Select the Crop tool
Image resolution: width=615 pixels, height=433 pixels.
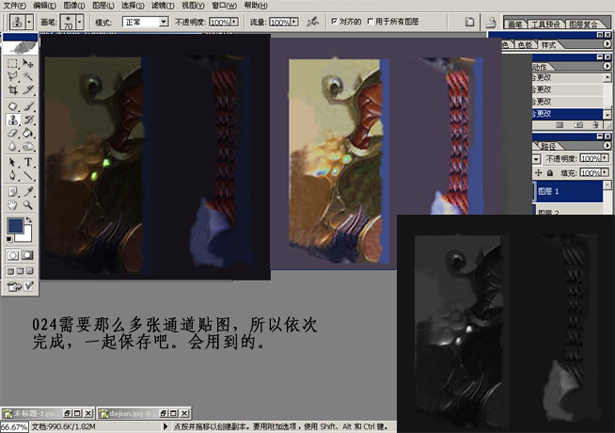coord(13,89)
